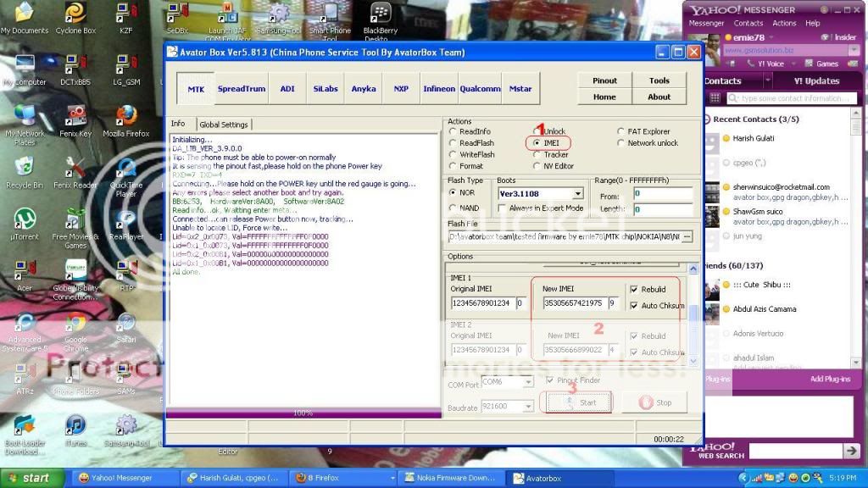Open the Baudrate 921600 dropdown

point(528,406)
